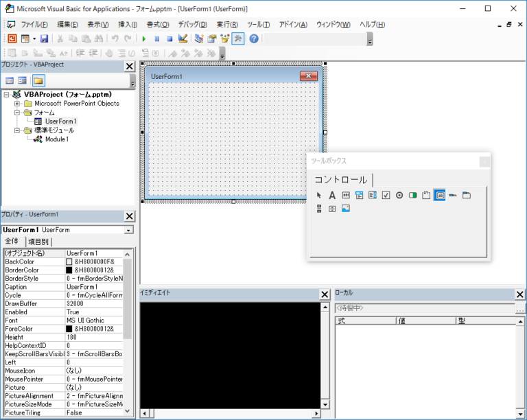Click the Design Mode icon in the toolbar

[183, 39]
